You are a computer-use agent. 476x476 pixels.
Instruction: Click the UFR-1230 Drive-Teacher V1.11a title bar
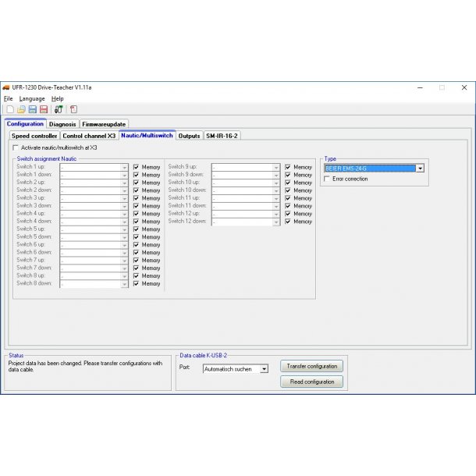click(52, 87)
